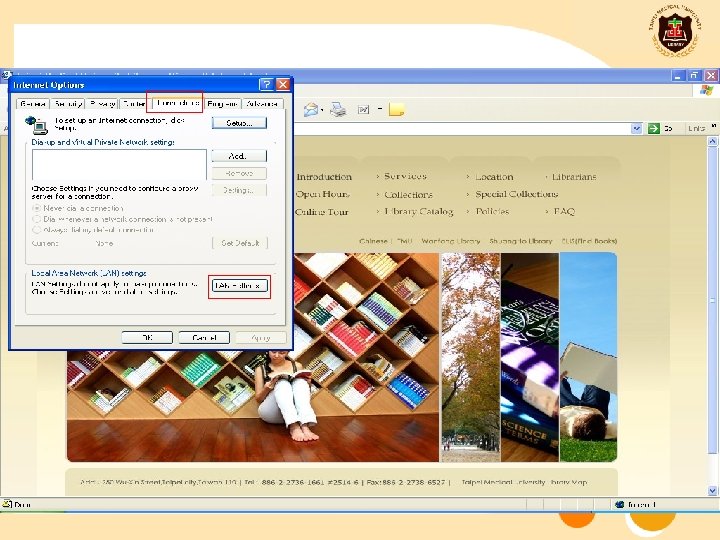720x540 pixels.
Task: Open the Location link
Action: coord(494,177)
